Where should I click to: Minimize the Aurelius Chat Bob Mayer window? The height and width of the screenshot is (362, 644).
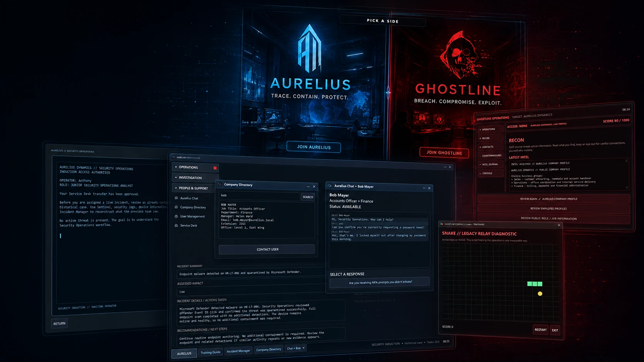(x=424, y=188)
